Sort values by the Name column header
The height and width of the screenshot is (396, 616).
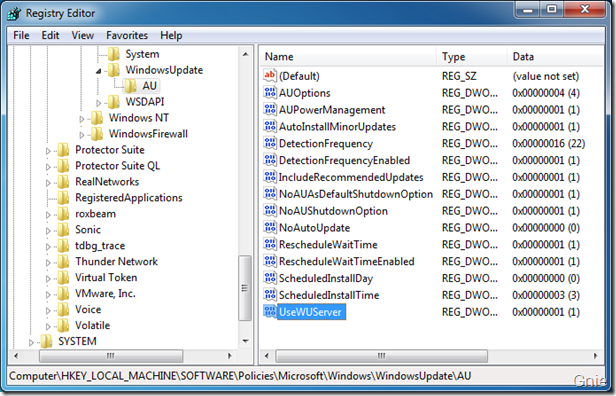pyautogui.click(x=348, y=57)
